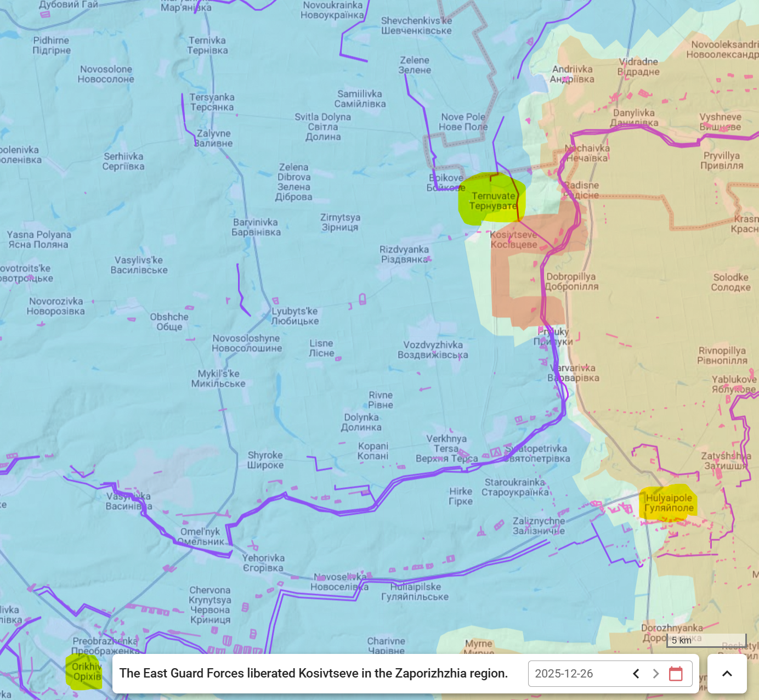759x700 pixels.
Task: Advance to the next date with right arrow
Action: point(656,674)
